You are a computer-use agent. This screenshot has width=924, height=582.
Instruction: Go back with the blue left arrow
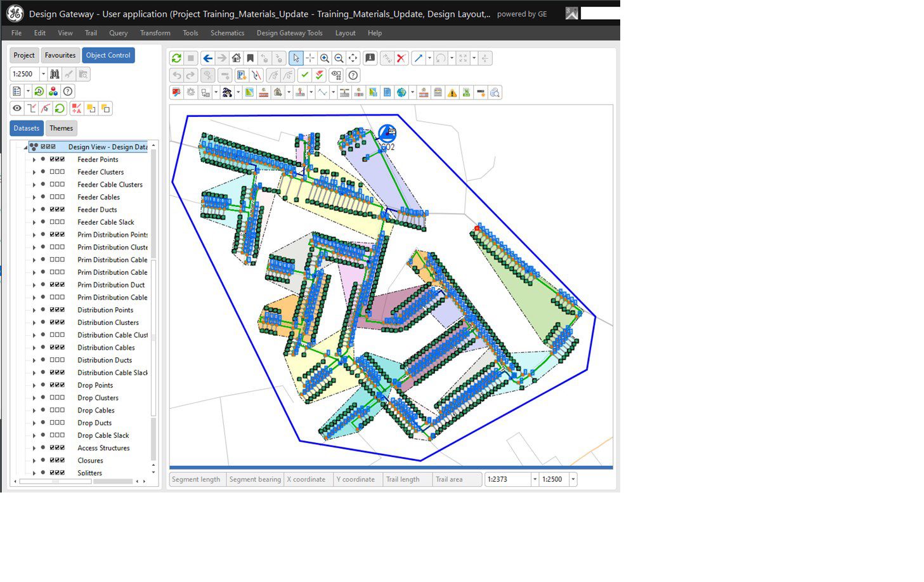(207, 58)
